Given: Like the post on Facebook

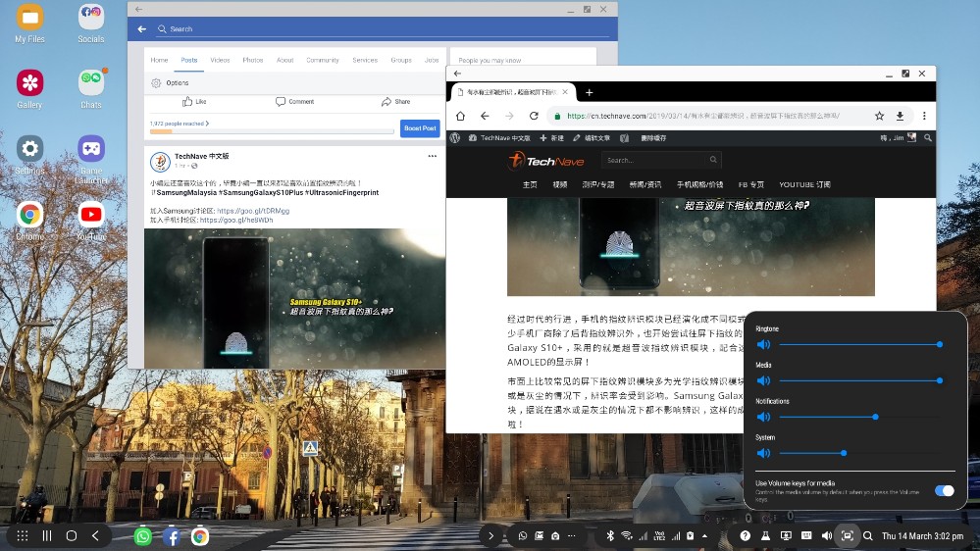Looking at the screenshot, I should [x=194, y=101].
